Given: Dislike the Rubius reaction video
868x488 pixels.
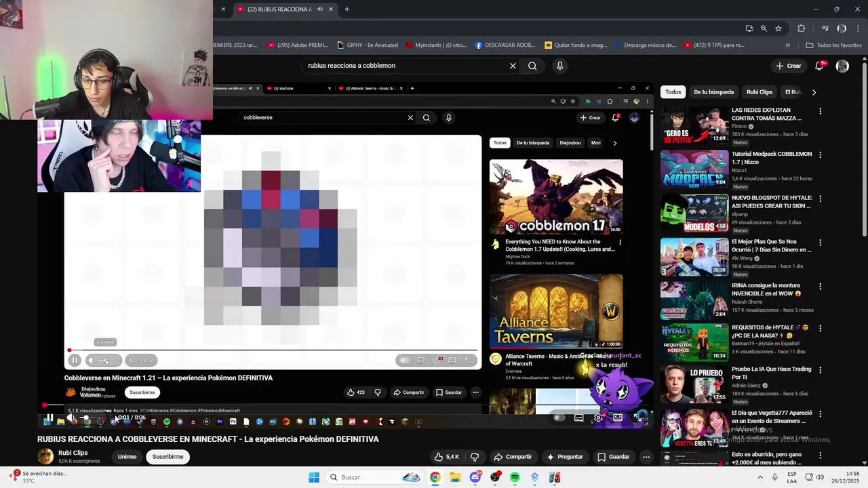Looking at the screenshot, I should pos(475,457).
